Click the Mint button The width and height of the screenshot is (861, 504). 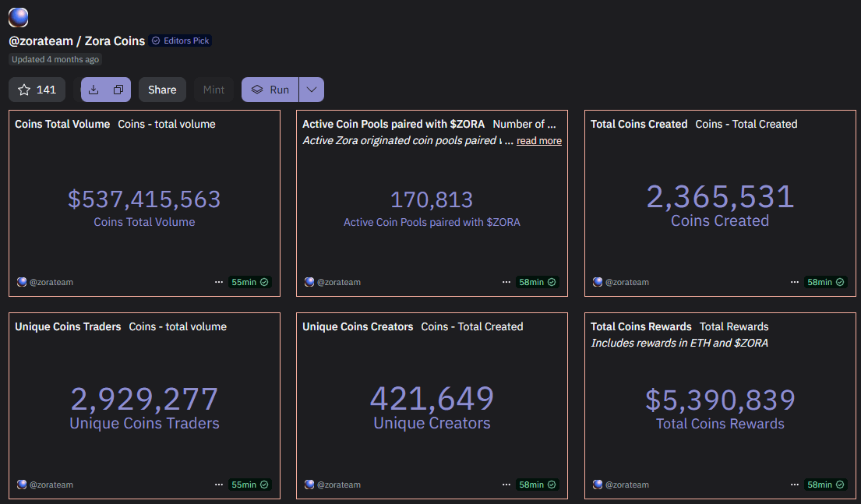(213, 90)
